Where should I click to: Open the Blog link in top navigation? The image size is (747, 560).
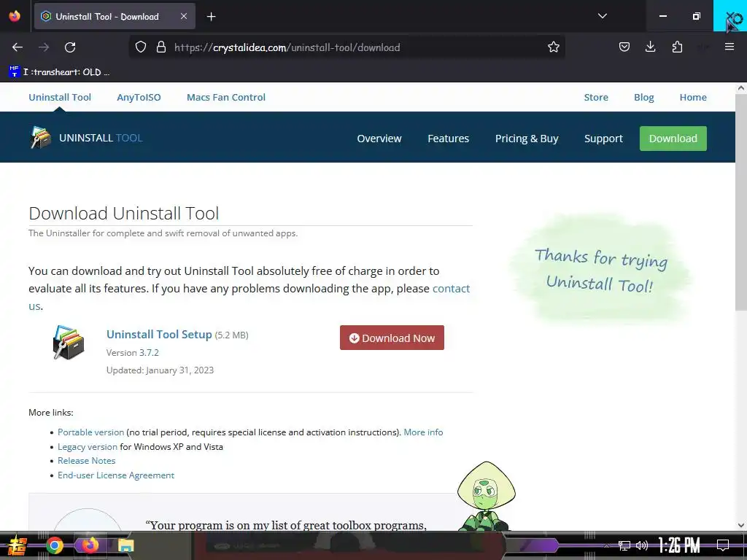click(x=643, y=97)
